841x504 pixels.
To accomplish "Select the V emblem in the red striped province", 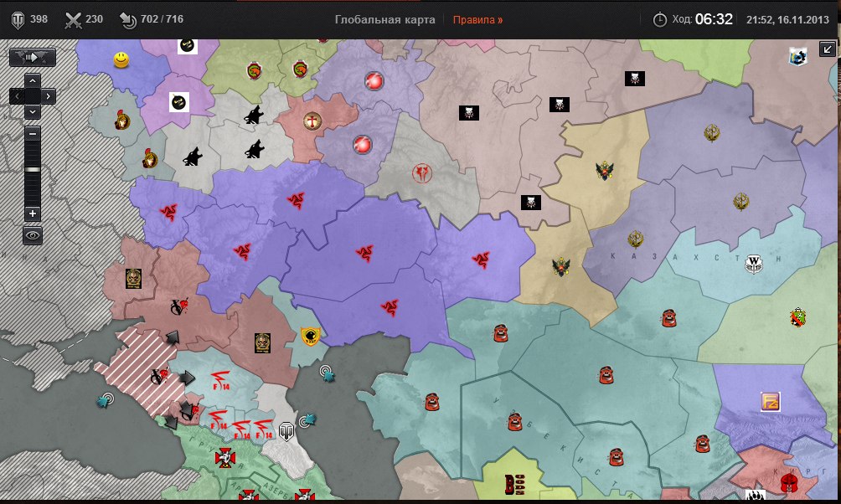I will (158, 377).
